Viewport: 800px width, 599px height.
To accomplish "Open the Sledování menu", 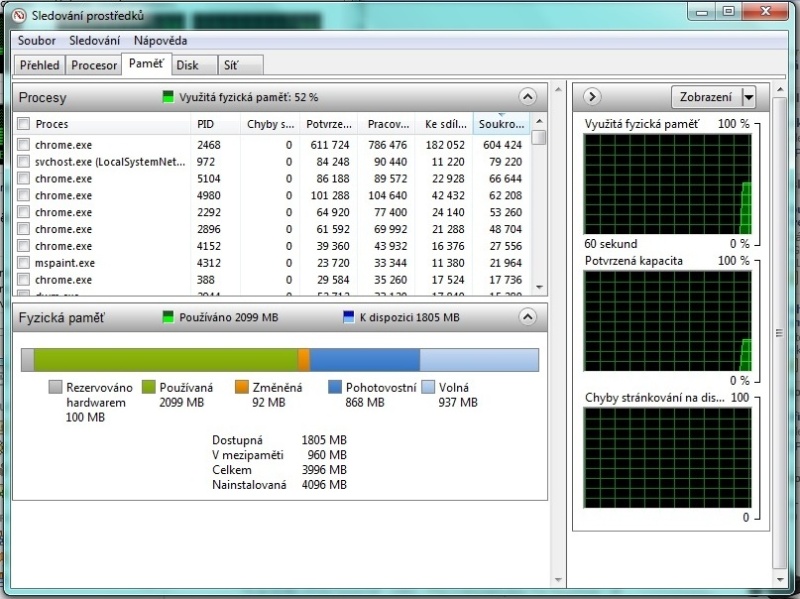I will 94,40.
